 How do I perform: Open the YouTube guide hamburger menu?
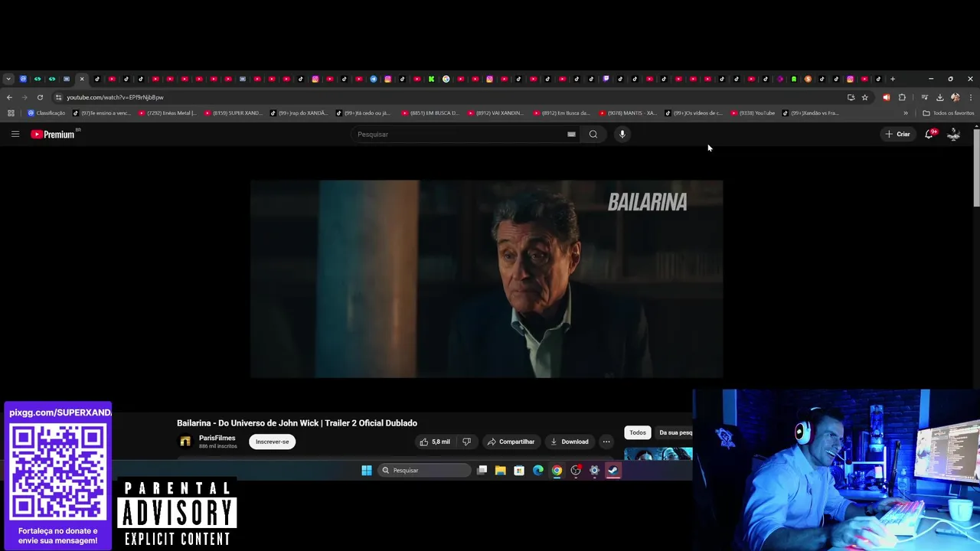pos(15,134)
